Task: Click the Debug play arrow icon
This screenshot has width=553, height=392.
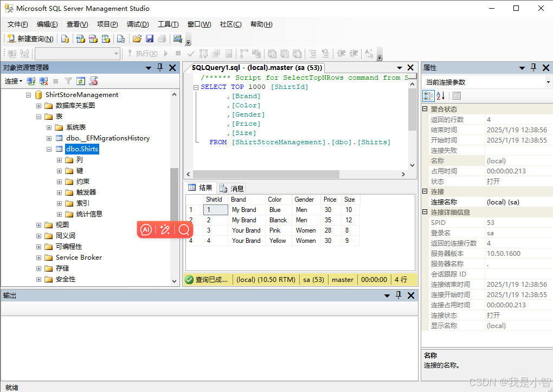Action: (x=166, y=53)
